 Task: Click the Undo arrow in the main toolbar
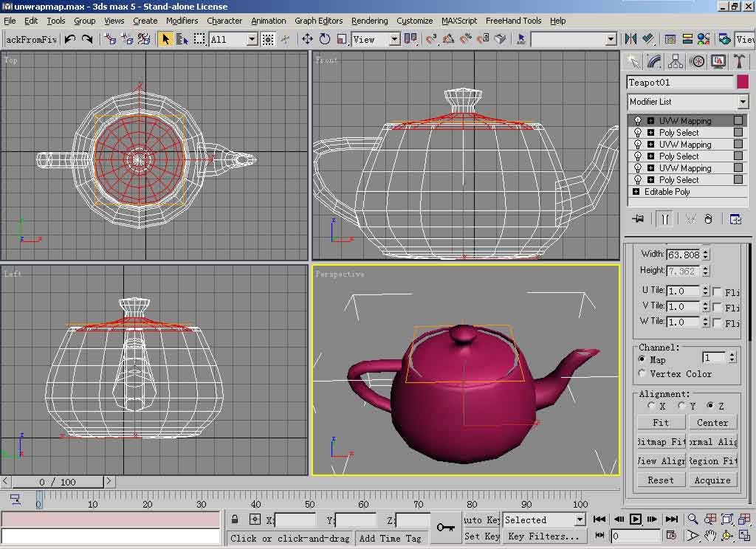pyautogui.click(x=70, y=39)
